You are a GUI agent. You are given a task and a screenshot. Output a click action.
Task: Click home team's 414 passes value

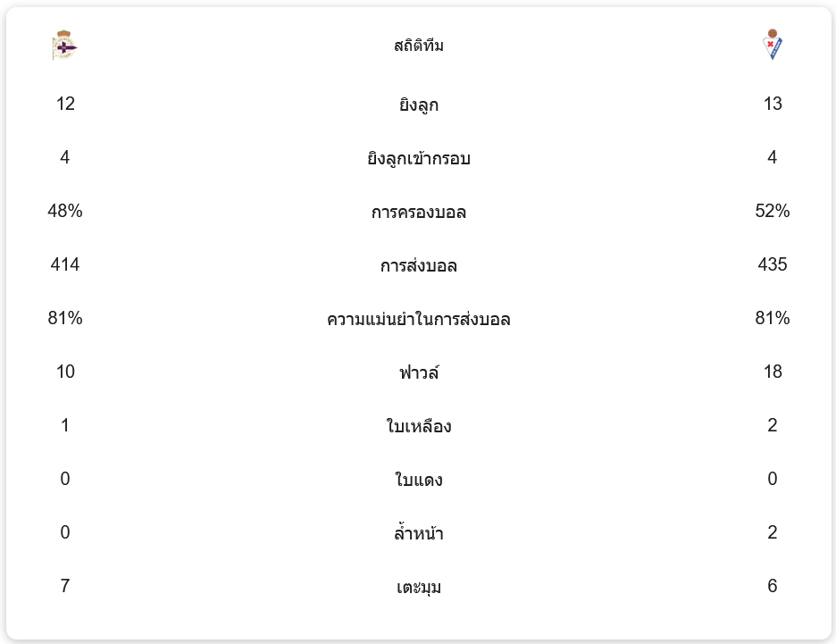[65, 265]
